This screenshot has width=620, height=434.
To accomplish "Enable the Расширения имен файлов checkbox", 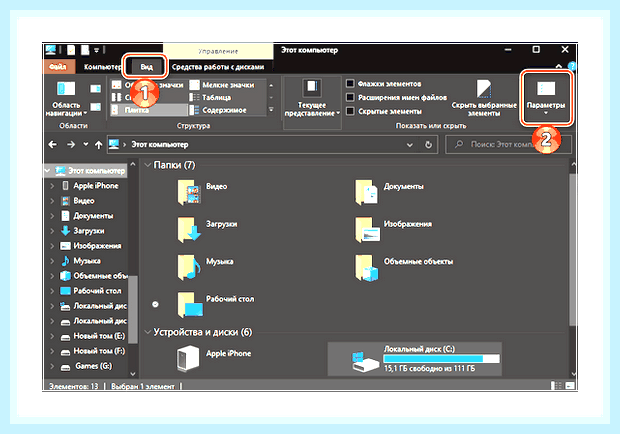I will tap(350, 97).
